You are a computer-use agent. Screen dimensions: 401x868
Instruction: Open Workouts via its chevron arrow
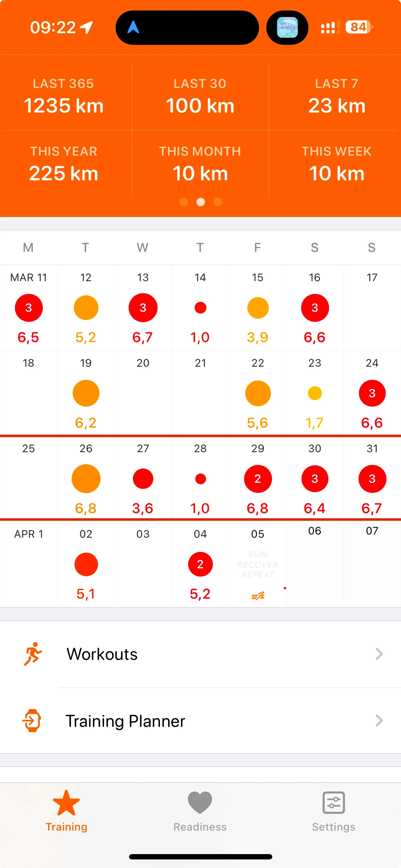click(379, 654)
